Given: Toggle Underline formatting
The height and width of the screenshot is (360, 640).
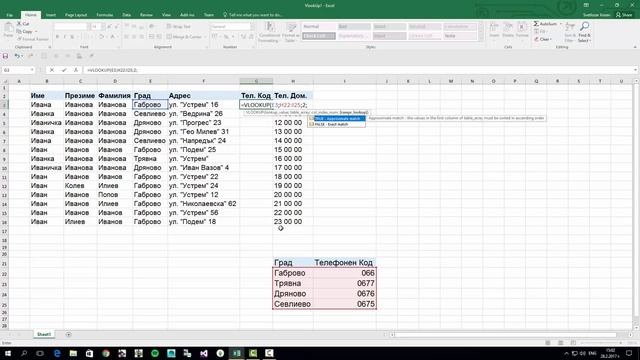Looking at the screenshot, I should point(72,37).
